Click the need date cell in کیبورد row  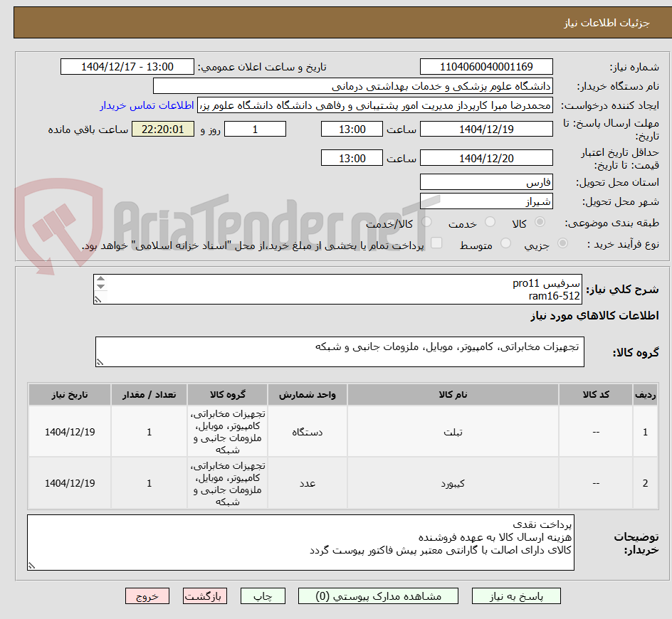coord(70,484)
